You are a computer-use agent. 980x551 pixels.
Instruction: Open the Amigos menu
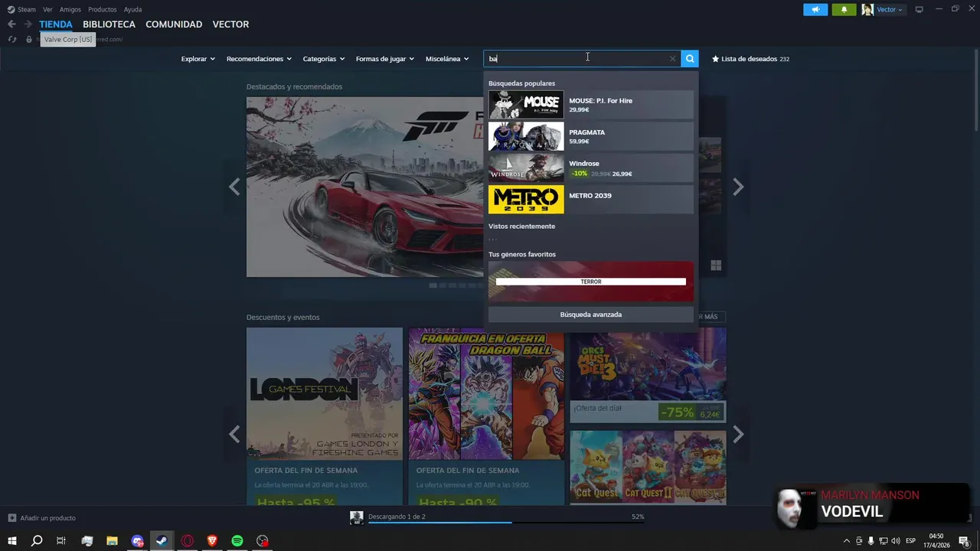(70, 9)
